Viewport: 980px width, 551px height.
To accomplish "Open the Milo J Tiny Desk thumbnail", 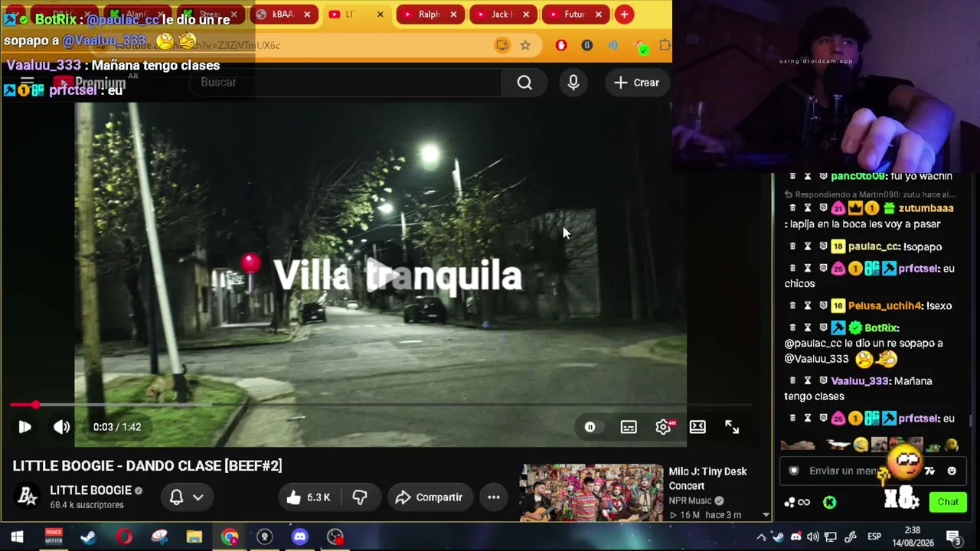I will [592, 492].
